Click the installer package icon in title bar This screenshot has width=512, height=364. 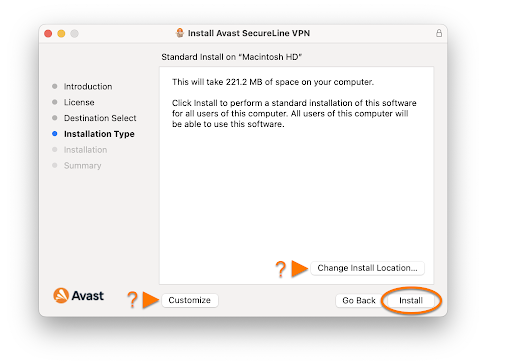click(180, 33)
